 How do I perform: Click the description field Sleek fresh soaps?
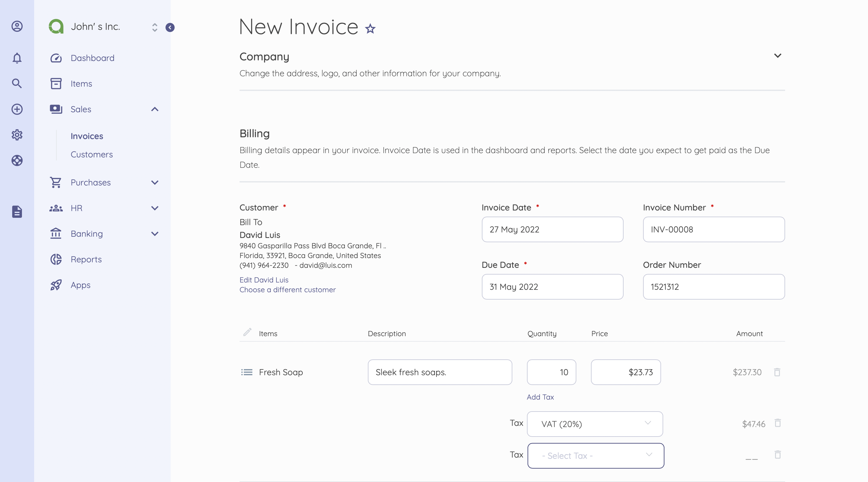[x=440, y=372]
